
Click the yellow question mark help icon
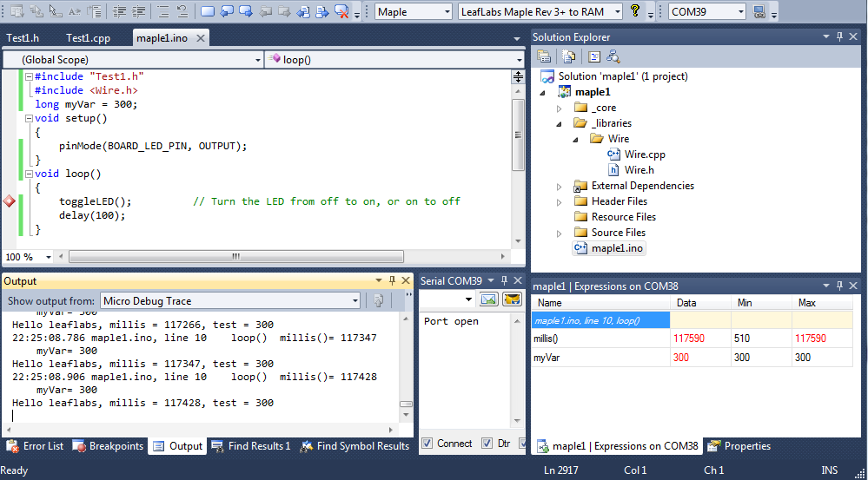[635, 10]
